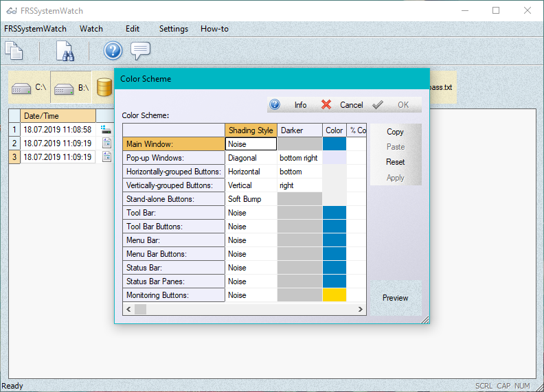Click the Monitoring Buttons yellow color swatch
This screenshot has height=392, width=544.
point(335,295)
